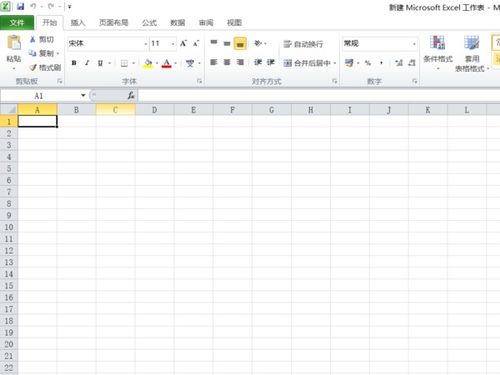
Task: Customize Quick Access Toolbar dropdown
Action: pos(69,7)
